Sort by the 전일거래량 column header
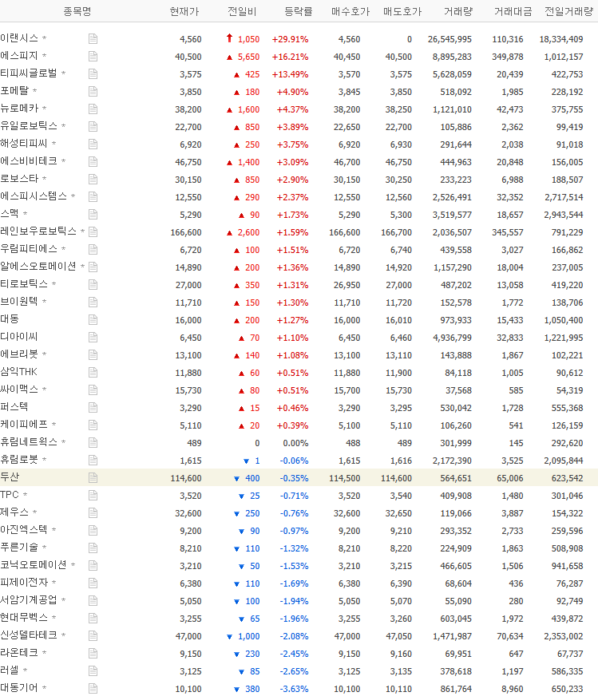 [x=568, y=12]
